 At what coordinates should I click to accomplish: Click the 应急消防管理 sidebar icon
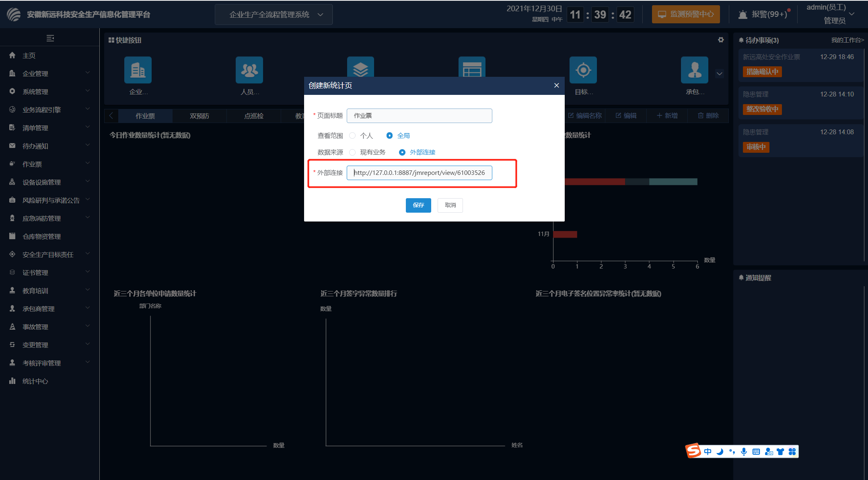coord(12,218)
